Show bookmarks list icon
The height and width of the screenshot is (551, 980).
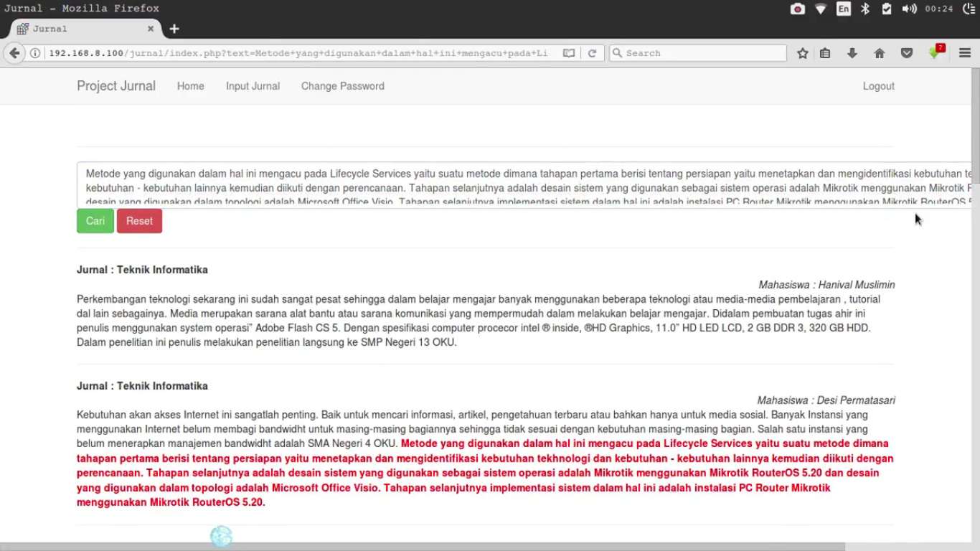pyautogui.click(x=825, y=53)
